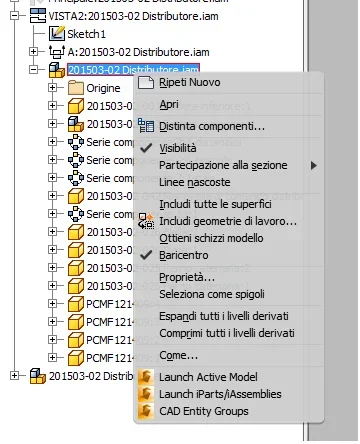Click the assembly icon of bottom 201503-02 Distrib root node
Image resolution: width=360 pixels, height=444 pixels.
(x=38, y=376)
